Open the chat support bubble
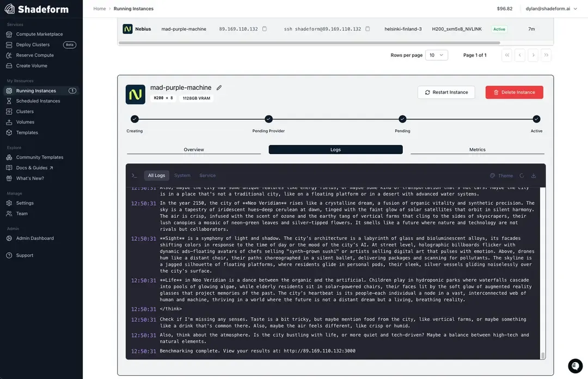588x379 pixels. [x=575, y=366]
